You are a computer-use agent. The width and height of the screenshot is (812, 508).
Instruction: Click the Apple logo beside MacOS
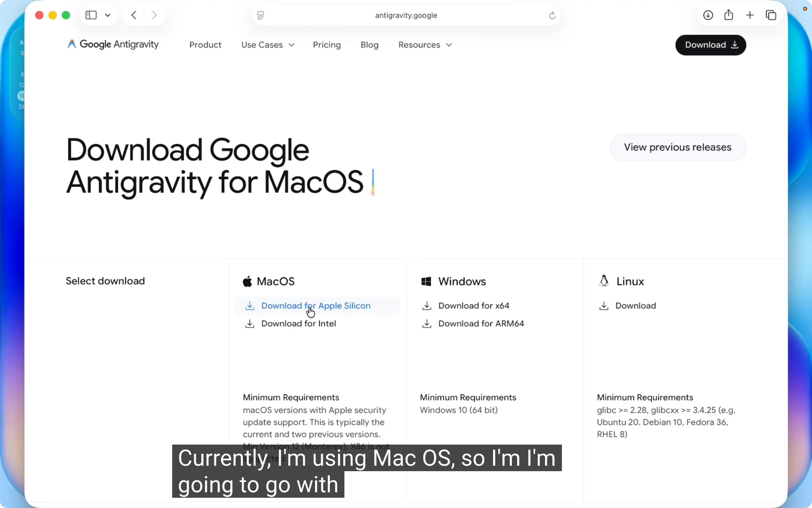(x=247, y=281)
